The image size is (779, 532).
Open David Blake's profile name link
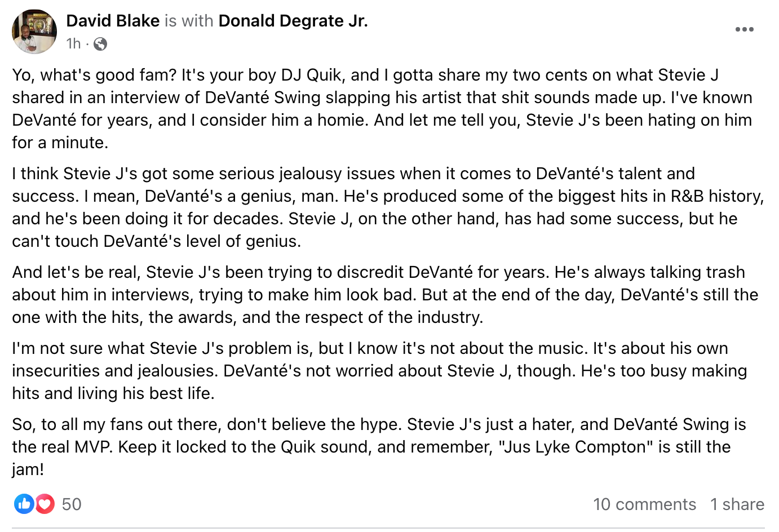113,21
